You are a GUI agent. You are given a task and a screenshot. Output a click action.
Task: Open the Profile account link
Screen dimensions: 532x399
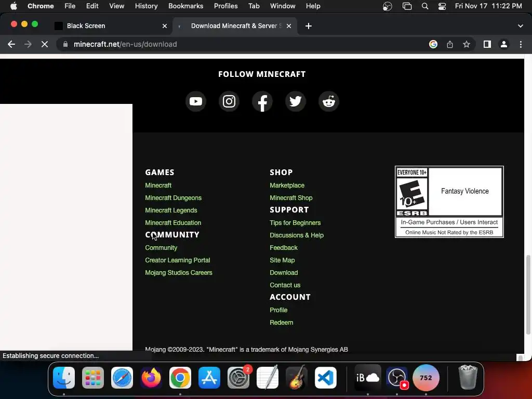[x=278, y=310]
